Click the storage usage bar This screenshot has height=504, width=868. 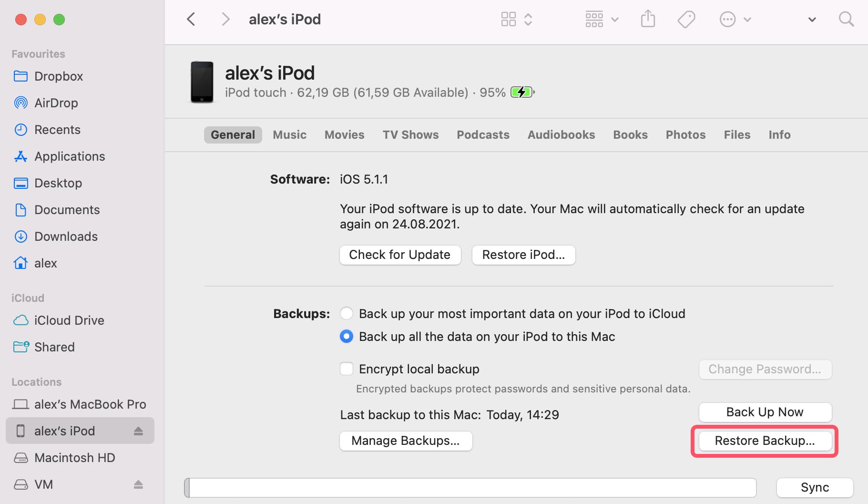pos(470,488)
